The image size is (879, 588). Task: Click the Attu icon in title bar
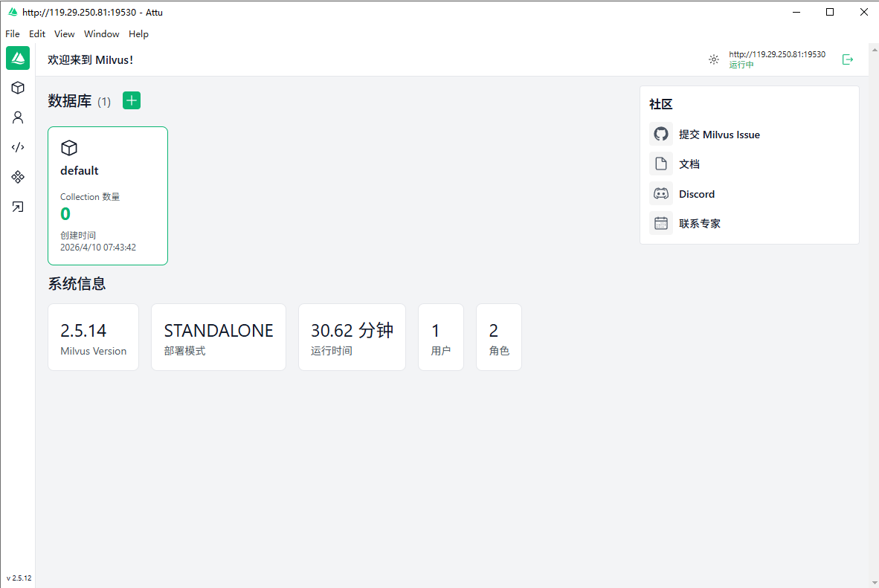pos(13,12)
